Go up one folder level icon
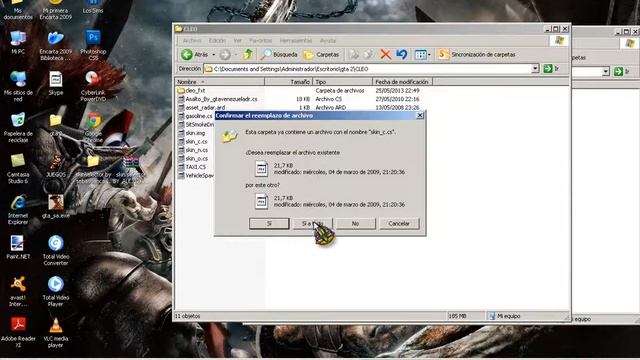Image resolution: width=640 pixels, height=360 pixels. pos(247,54)
